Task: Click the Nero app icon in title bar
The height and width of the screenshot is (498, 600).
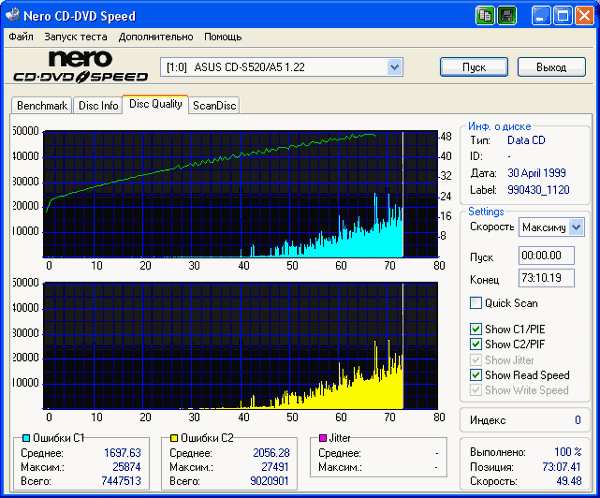Action: [13, 15]
